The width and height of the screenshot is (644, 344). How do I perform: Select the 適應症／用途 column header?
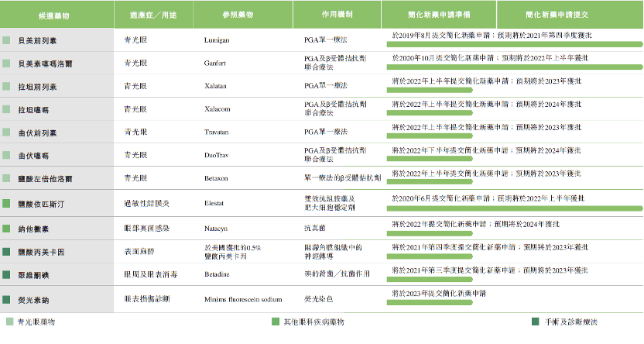(x=153, y=15)
